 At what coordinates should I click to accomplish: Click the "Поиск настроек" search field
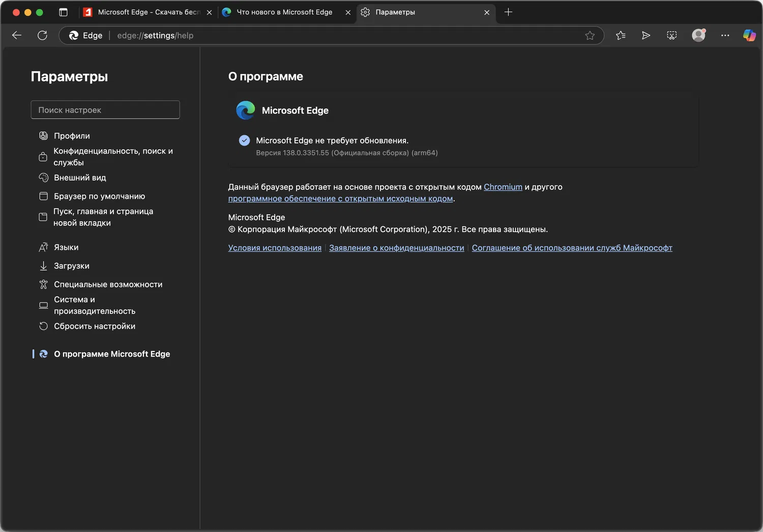coord(105,110)
